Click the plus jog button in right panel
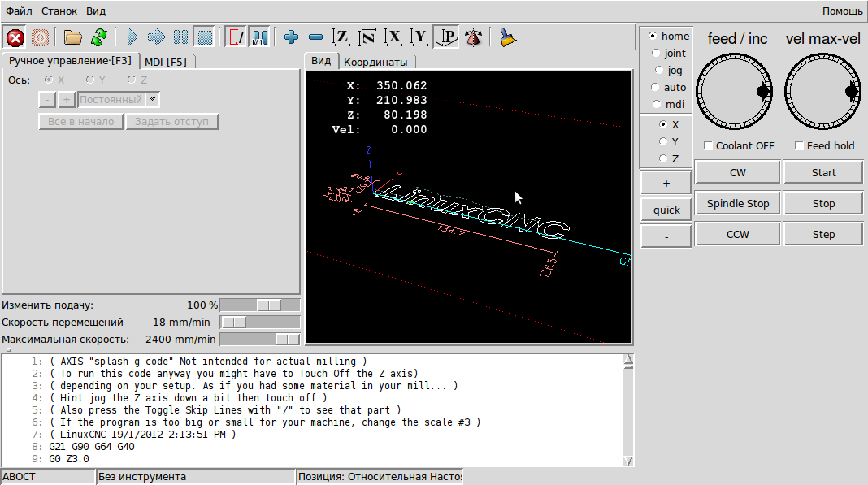Image resolution: width=868 pixels, height=485 pixels. tap(666, 184)
